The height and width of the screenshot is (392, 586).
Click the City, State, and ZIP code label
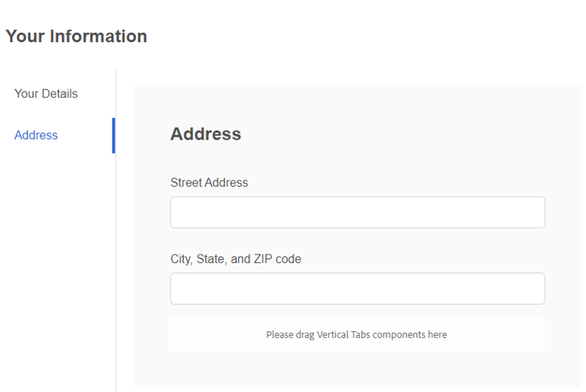click(x=235, y=259)
